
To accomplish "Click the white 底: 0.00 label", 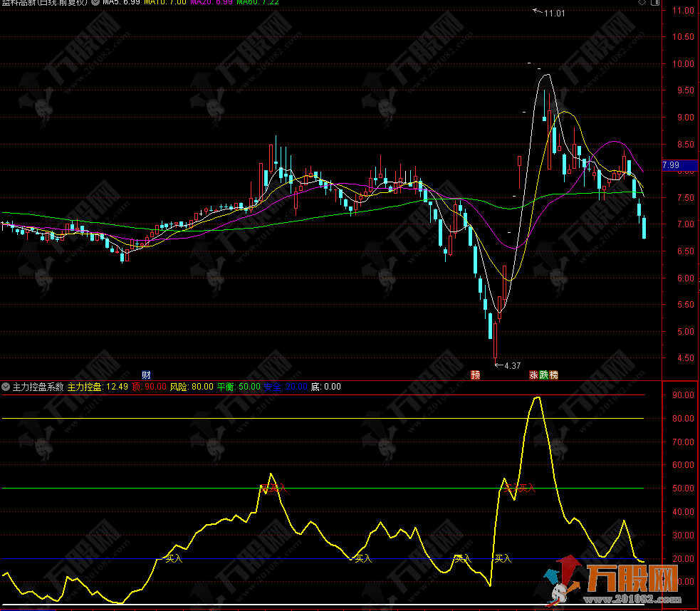I will (x=325, y=387).
